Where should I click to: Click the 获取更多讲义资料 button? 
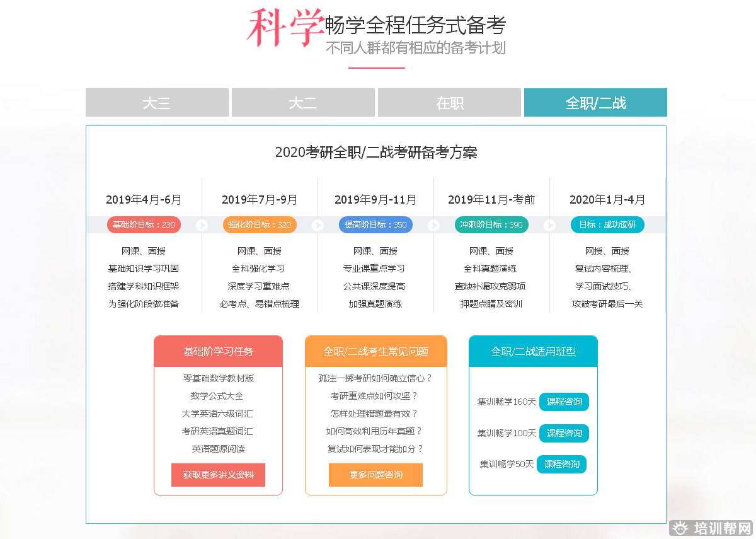(x=218, y=475)
